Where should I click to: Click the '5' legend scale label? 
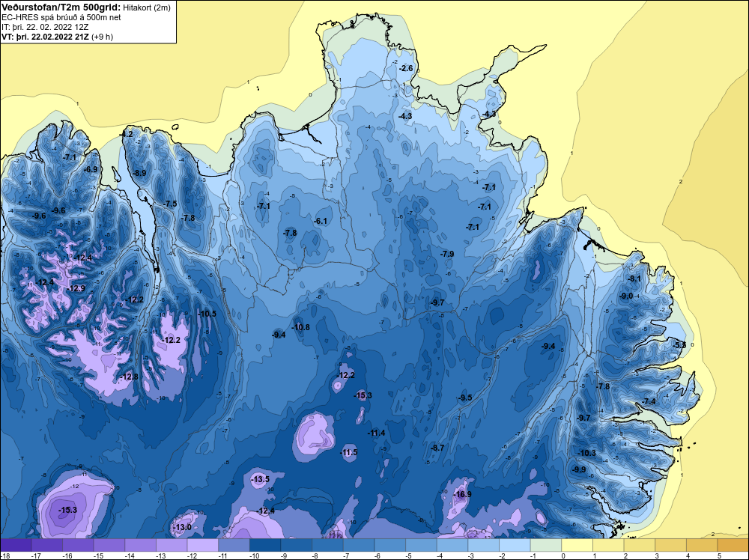[x=719, y=556]
